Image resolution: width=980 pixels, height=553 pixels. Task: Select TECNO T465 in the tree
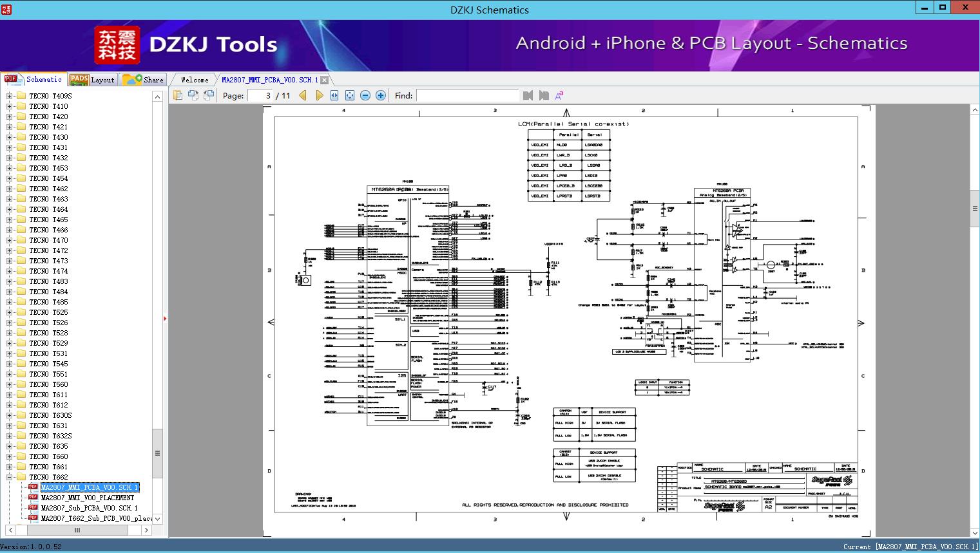coord(48,220)
